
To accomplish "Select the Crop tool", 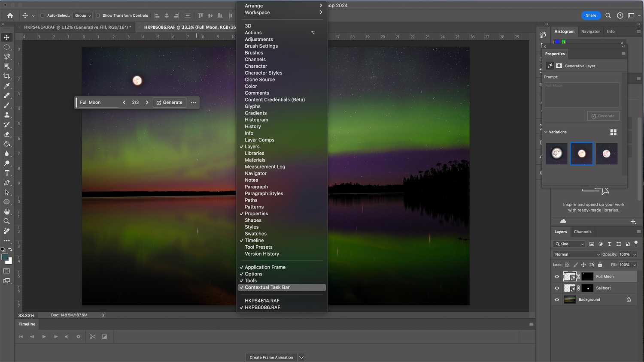I will pos(6,76).
